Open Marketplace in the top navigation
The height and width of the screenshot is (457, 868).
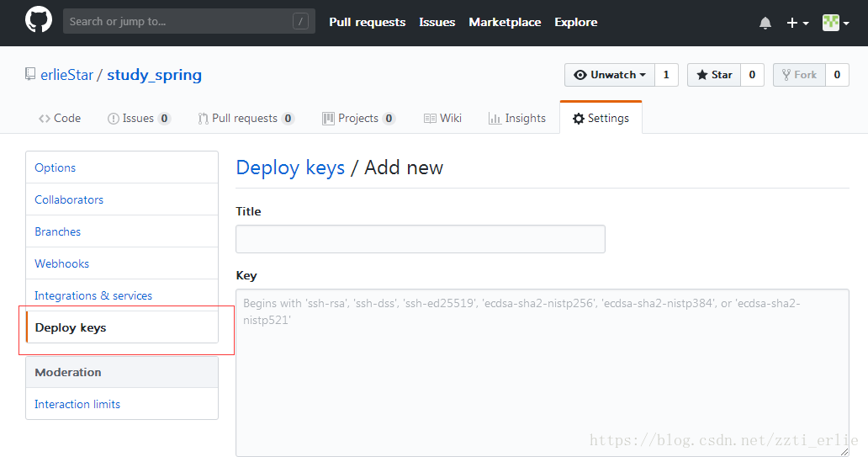505,22
